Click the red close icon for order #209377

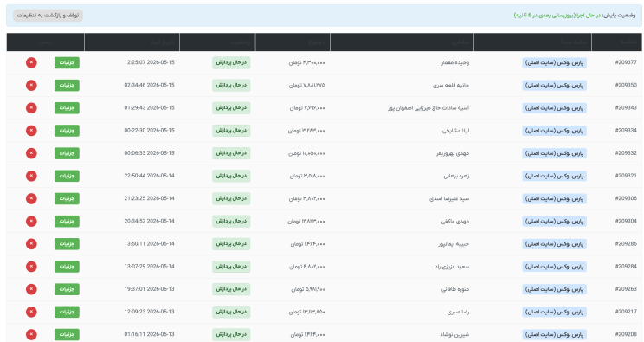(31, 62)
